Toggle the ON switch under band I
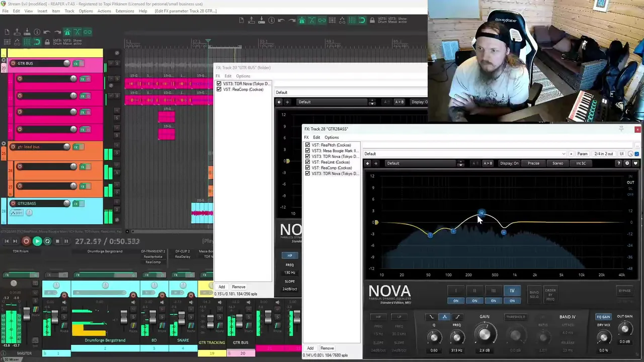The width and height of the screenshot is (644, 362). 456,301
